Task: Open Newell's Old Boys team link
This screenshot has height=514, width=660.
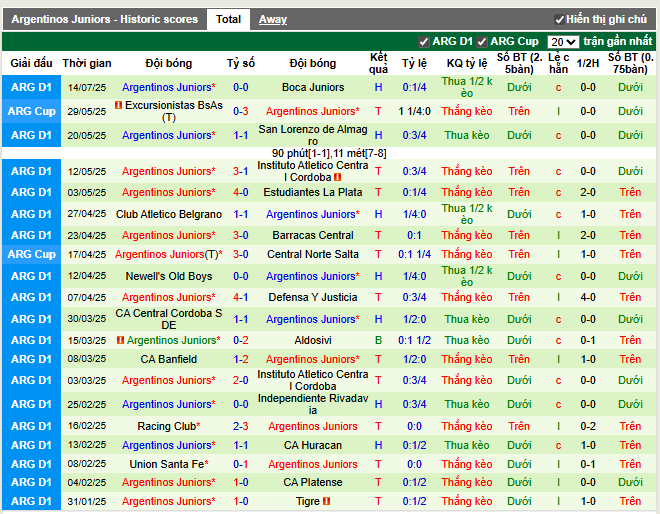Action: coord(169,276)
